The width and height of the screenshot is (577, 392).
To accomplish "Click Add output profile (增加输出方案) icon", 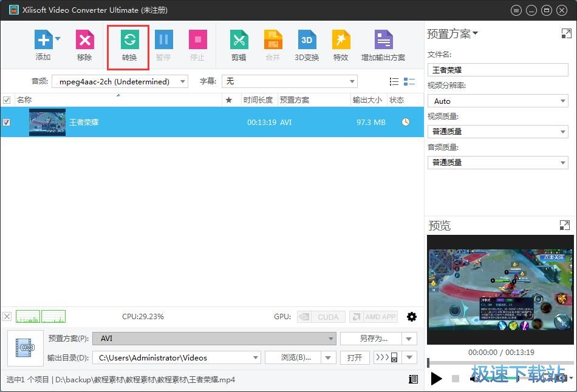I will click(x=383, y=41).
